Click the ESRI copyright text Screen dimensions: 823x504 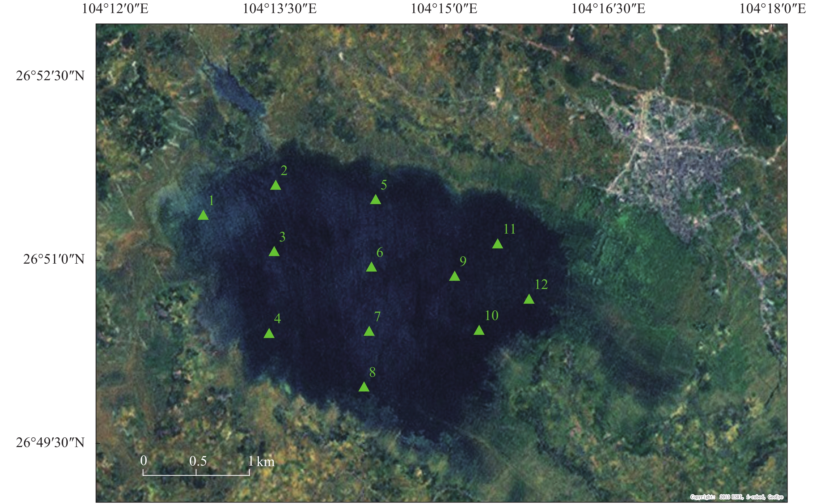[x=737, y=497]
